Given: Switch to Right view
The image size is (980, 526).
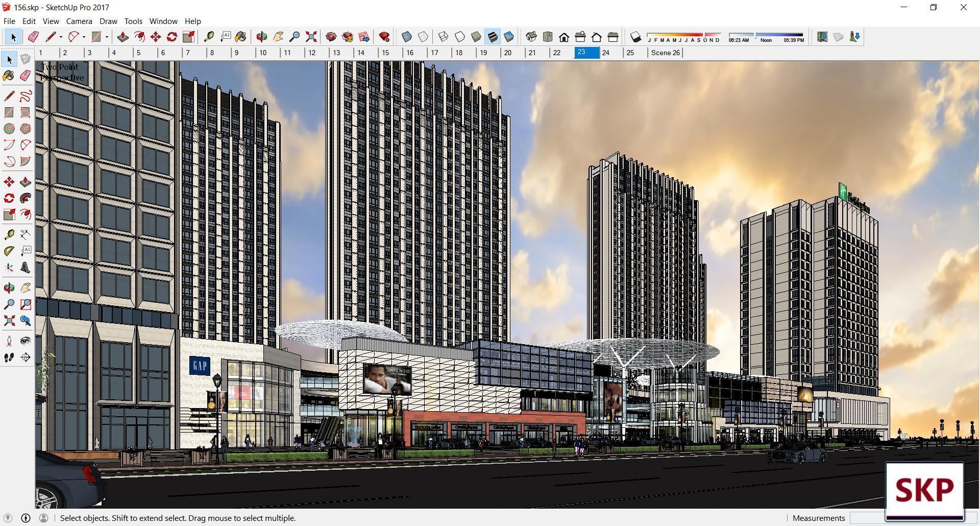Looking at the screenshot, I should click(580, 37).
